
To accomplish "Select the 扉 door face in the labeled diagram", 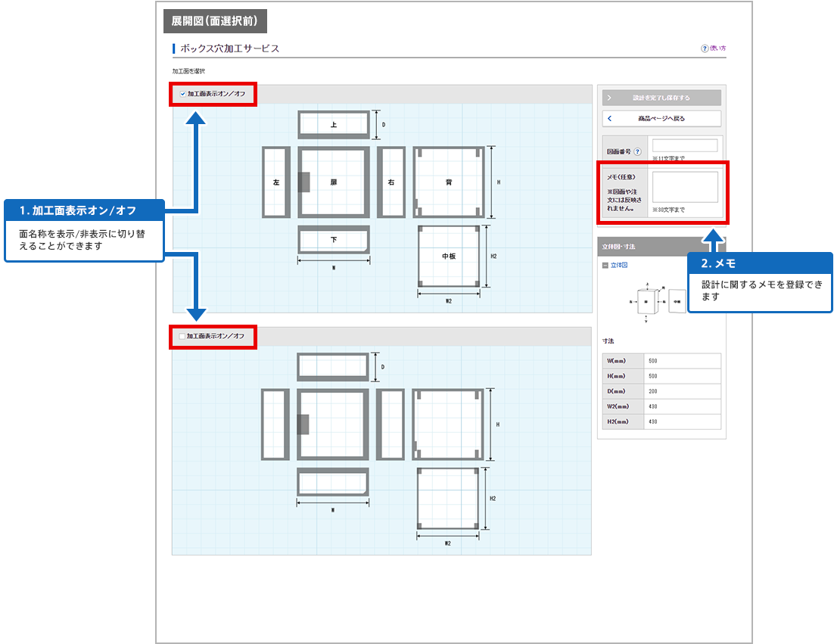I will (334, 182).
